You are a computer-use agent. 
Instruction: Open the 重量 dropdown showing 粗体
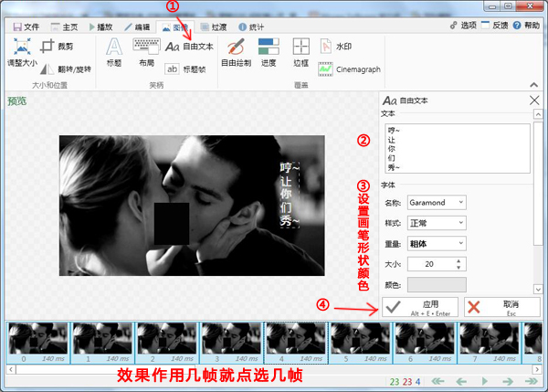(x=437, y=244)
